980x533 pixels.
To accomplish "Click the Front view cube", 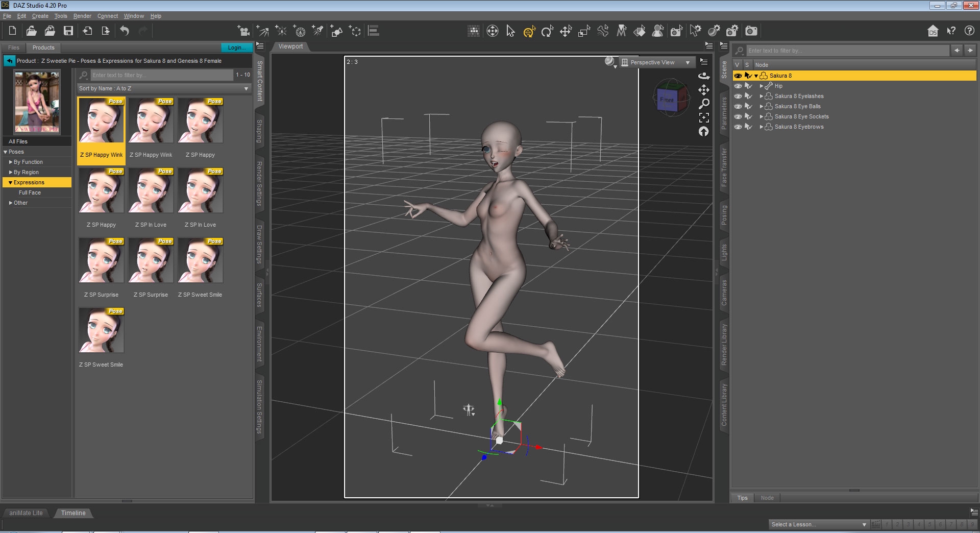I will (x=667, y=99).
